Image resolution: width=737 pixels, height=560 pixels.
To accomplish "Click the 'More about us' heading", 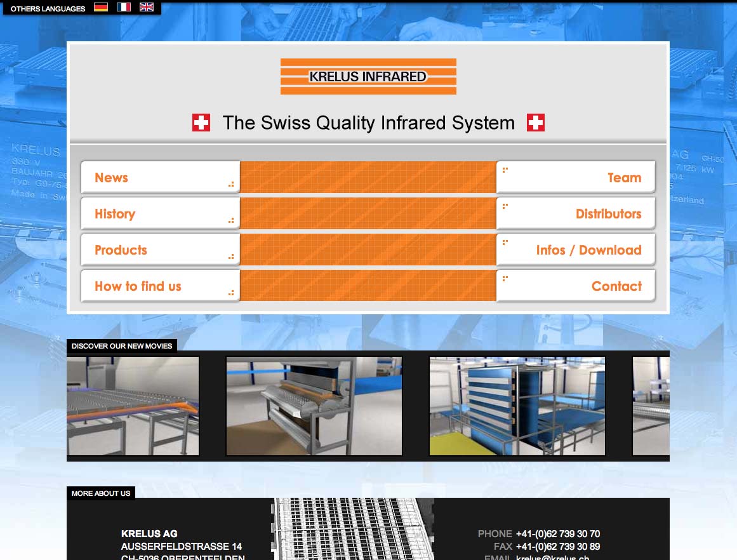I will pos(100,493).
